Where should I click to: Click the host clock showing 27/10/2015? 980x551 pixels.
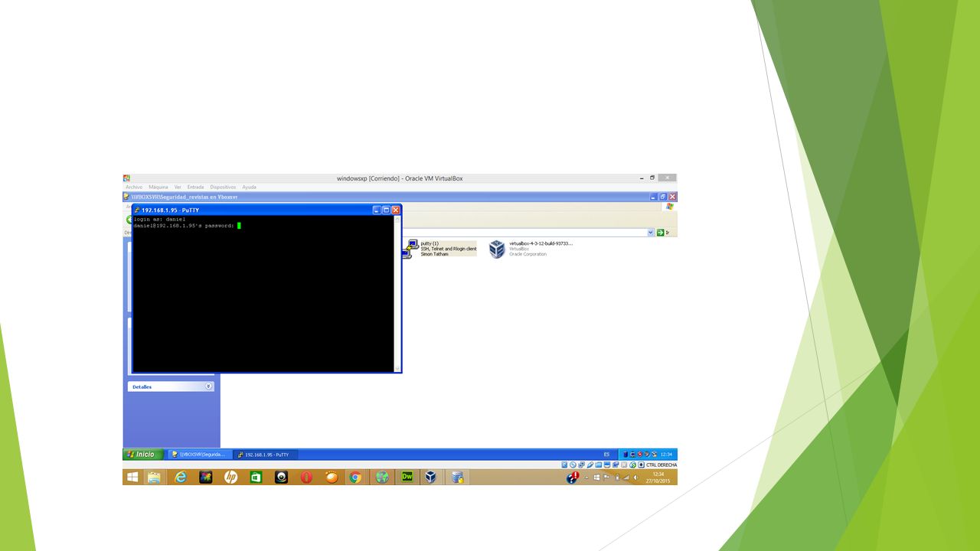pyautogui.click(x=658, y=478)
